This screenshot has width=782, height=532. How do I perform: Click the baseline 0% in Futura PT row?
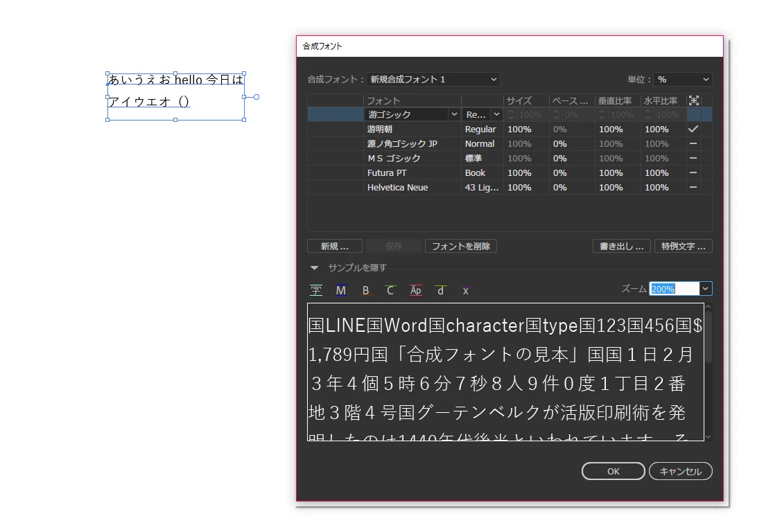point(559,173)
